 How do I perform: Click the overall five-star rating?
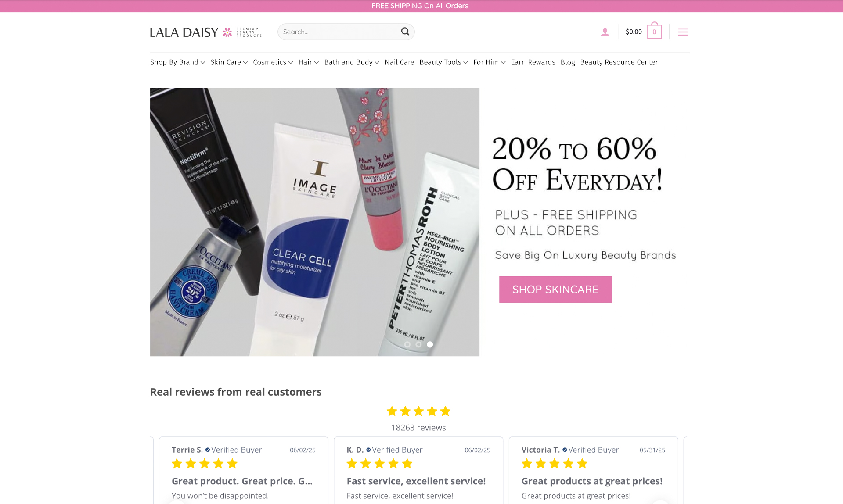coord(418,411)
